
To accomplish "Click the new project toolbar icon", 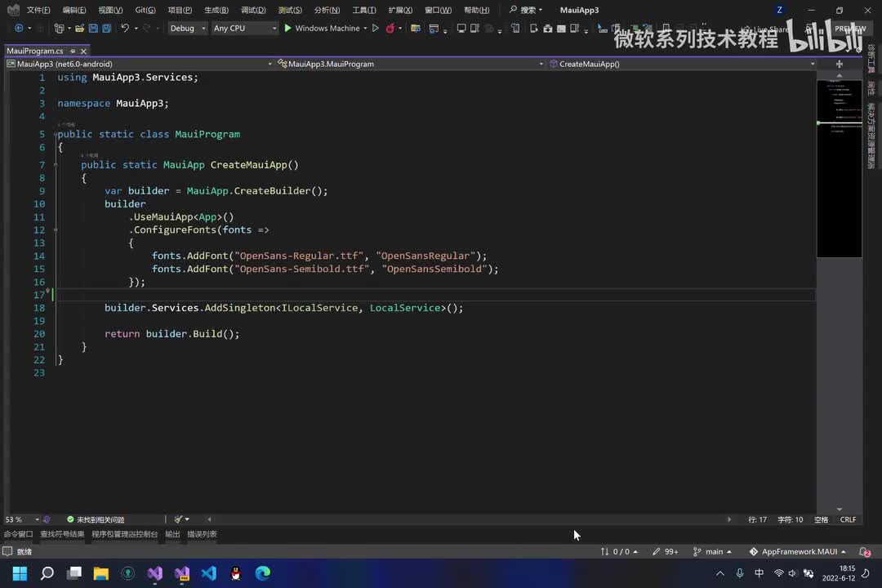I will [59, 28].
